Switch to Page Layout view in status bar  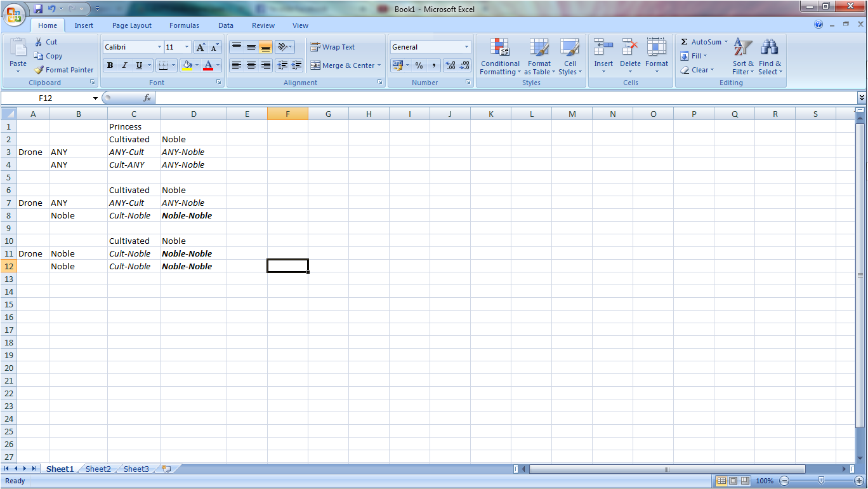click(x=733, y=481)
